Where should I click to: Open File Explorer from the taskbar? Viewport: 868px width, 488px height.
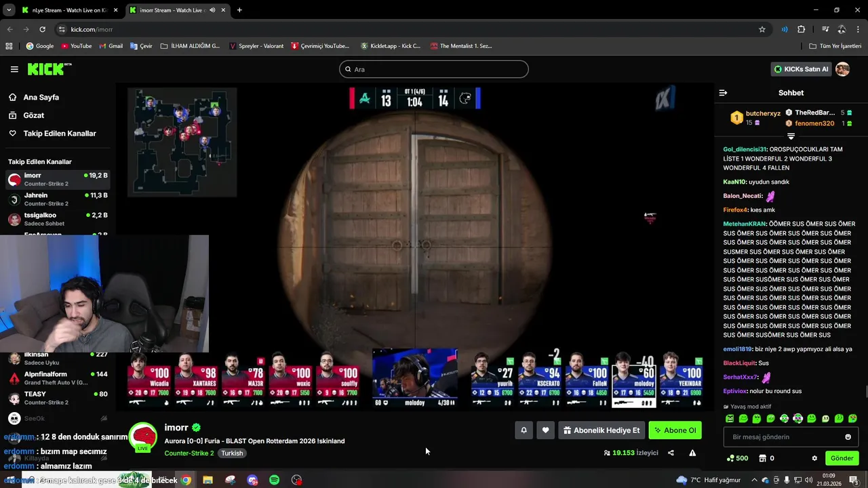click(208, 480)
